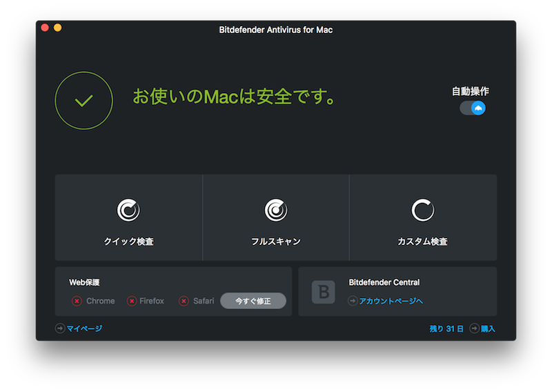Click the Firefox label in Web保護

[x=152, y=301]
